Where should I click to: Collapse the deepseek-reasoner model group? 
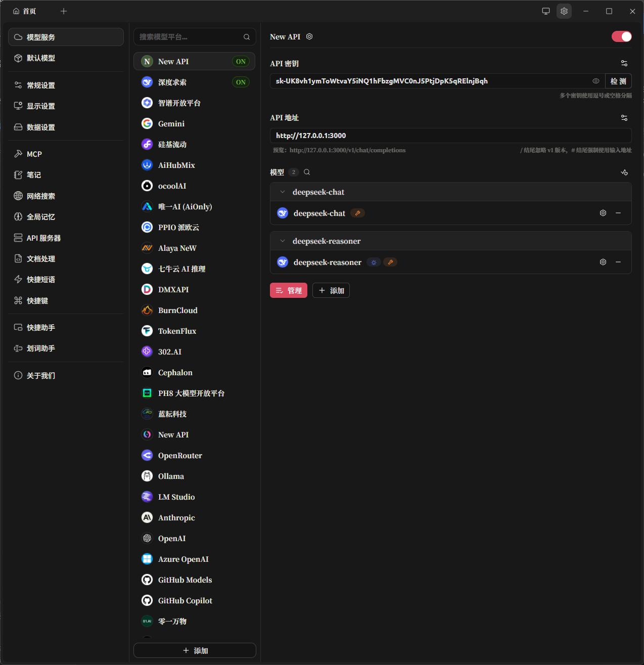point(283,241)
